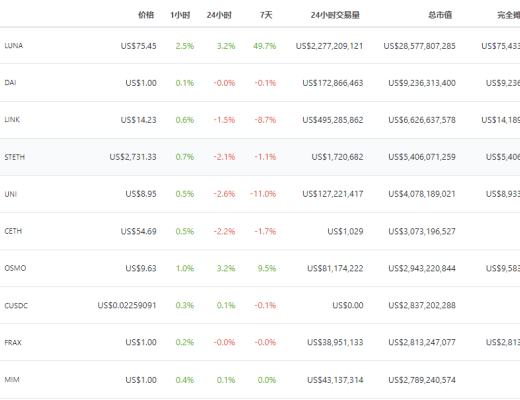Select CUSDC price US$0.02259091
The image size is (520, 400).
127,305
